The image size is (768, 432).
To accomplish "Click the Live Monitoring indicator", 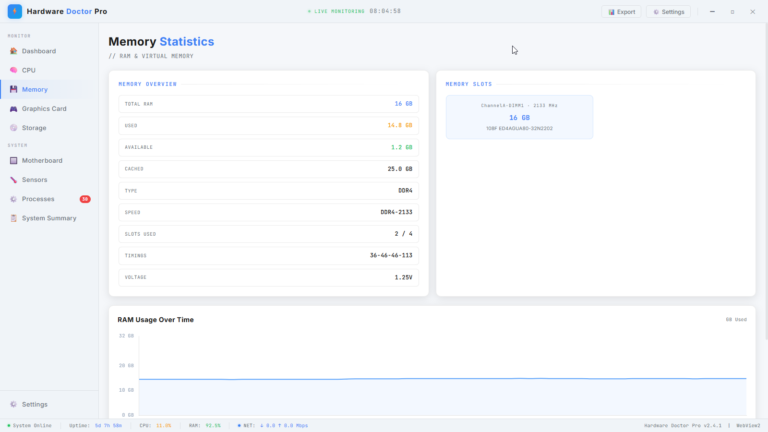I will [336, 11].
